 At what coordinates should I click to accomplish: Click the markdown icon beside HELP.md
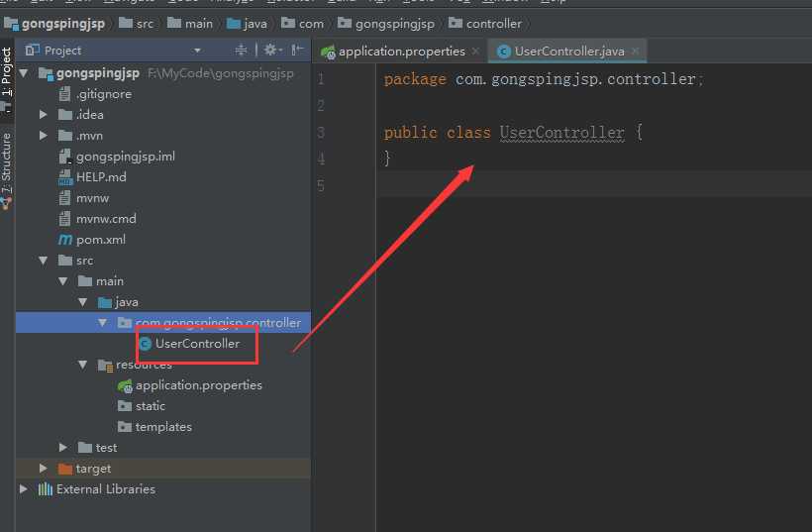click(x=65, y=177)
